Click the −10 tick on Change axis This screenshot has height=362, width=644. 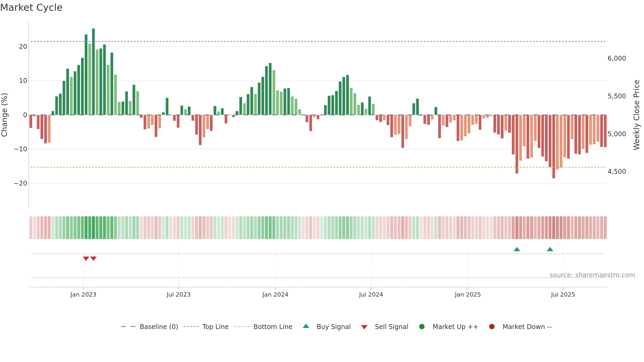[21, 149]
